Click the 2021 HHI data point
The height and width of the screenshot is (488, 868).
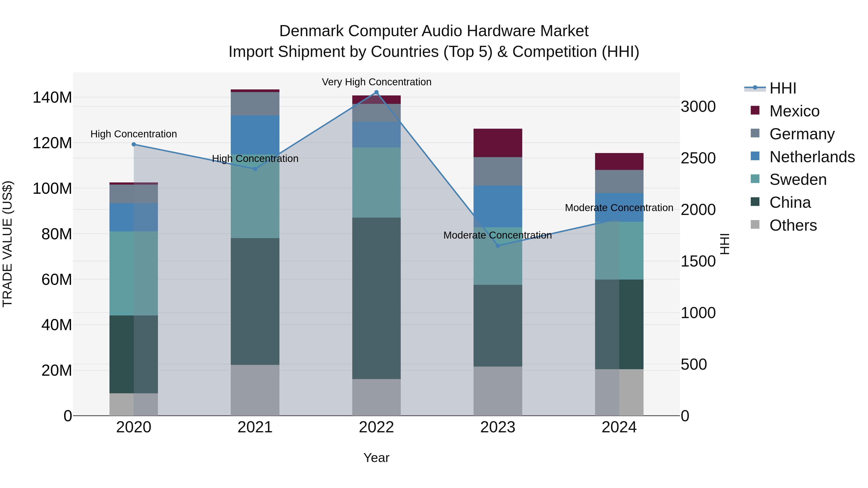coord(255,169)
